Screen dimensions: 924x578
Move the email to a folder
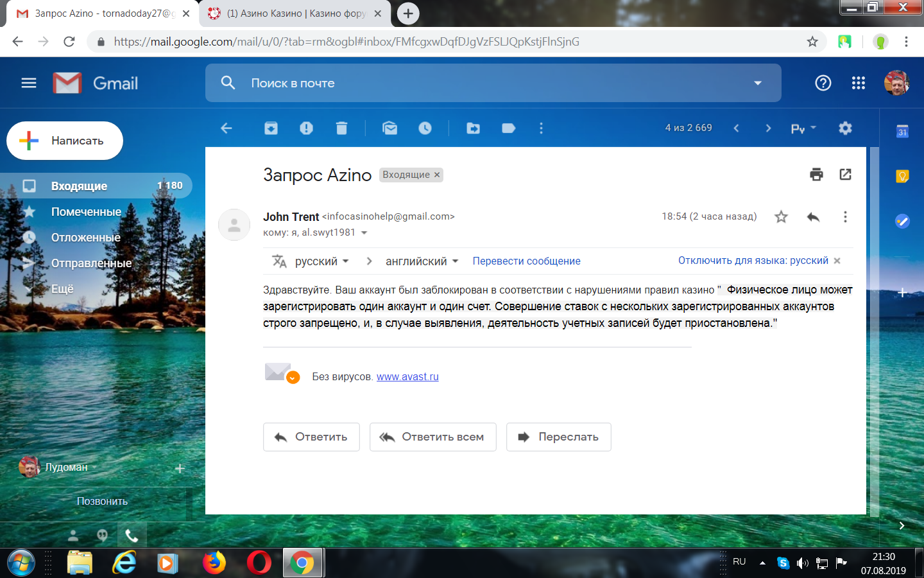474,128
